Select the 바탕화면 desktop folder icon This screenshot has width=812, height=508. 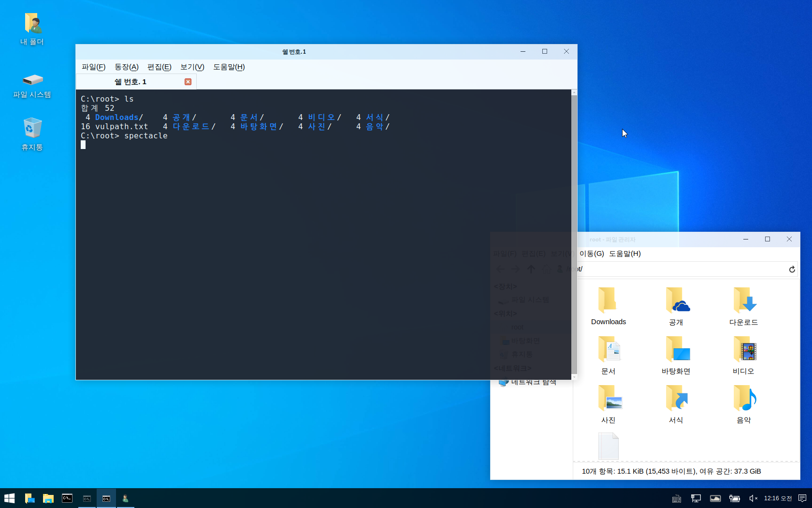click(x=676, y=356)
